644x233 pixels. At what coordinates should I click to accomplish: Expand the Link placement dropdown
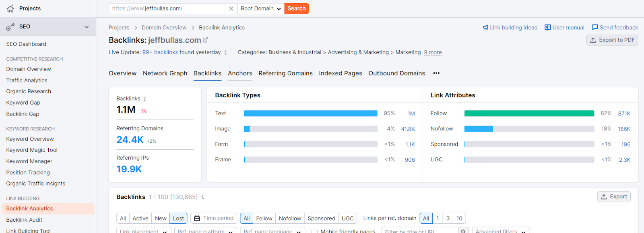(144, 231)
